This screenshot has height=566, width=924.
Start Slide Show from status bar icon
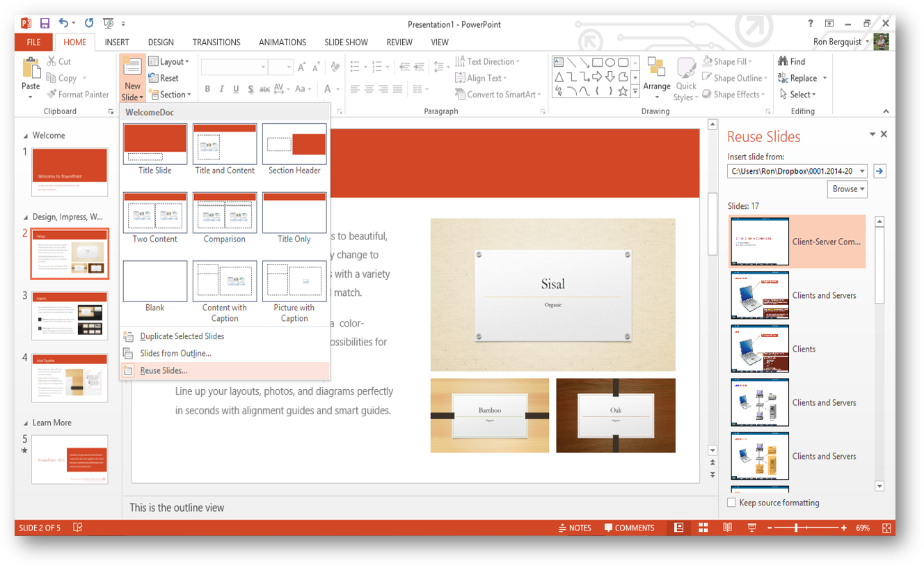point(751,528)
